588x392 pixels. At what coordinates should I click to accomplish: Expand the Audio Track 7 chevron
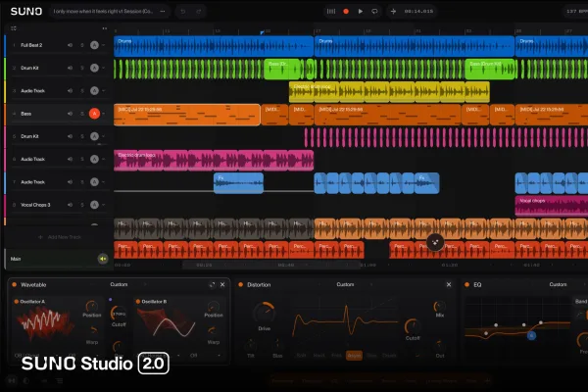click(x=104, y=182)
